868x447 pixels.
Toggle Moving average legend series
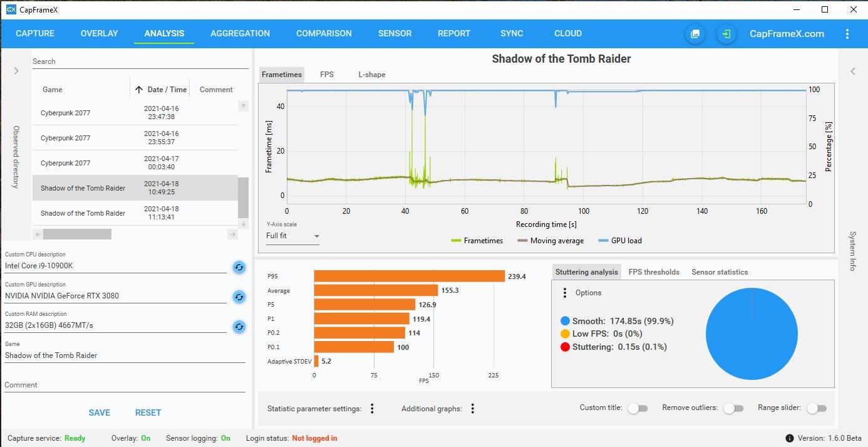(550, 241)
